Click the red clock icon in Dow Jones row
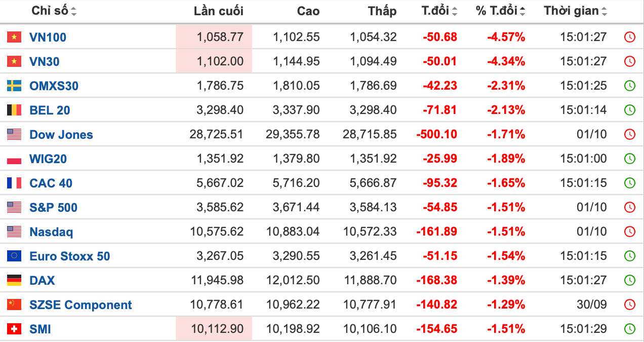The height and width of the screenshot is (342, 644). (x=629, y=134)
